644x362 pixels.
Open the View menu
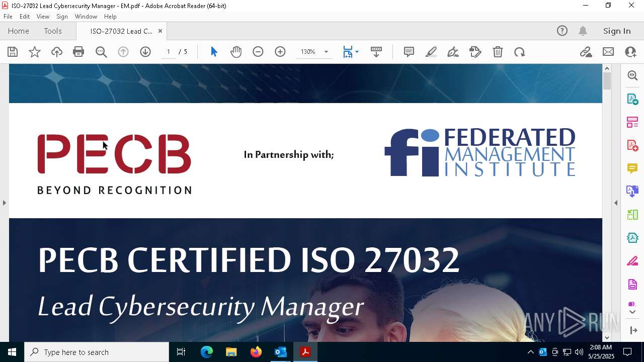click(x=43, y=16)
